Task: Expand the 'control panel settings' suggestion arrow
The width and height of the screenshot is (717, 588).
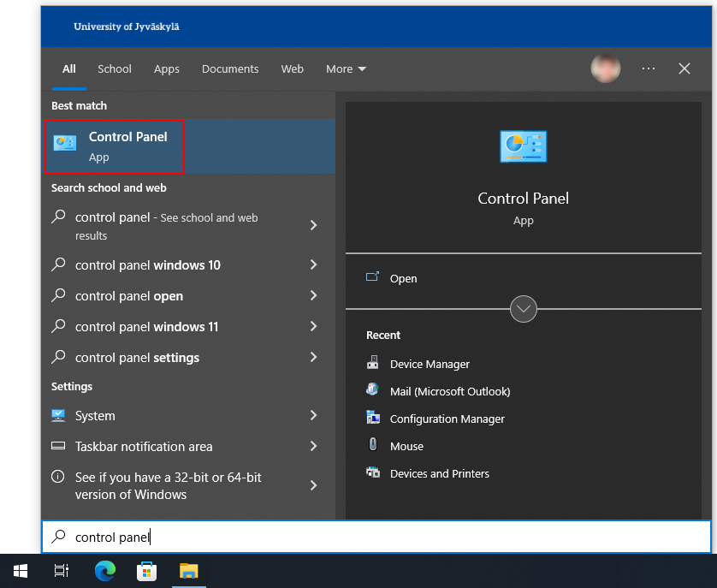Action: coord(314,357)
